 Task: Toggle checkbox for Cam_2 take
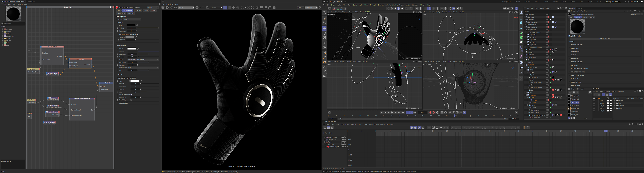(608, 108)
